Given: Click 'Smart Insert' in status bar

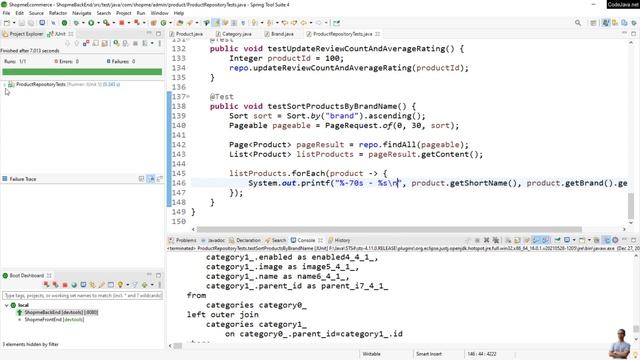Looking at the screenshot, I should tap(429, 354).
